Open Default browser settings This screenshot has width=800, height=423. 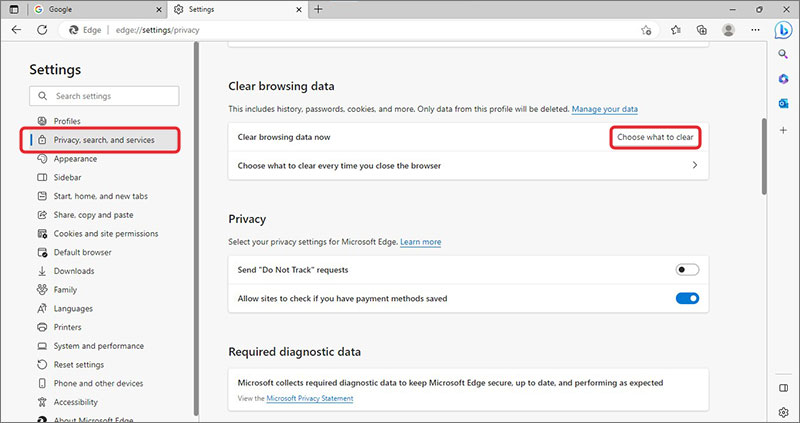82,252
